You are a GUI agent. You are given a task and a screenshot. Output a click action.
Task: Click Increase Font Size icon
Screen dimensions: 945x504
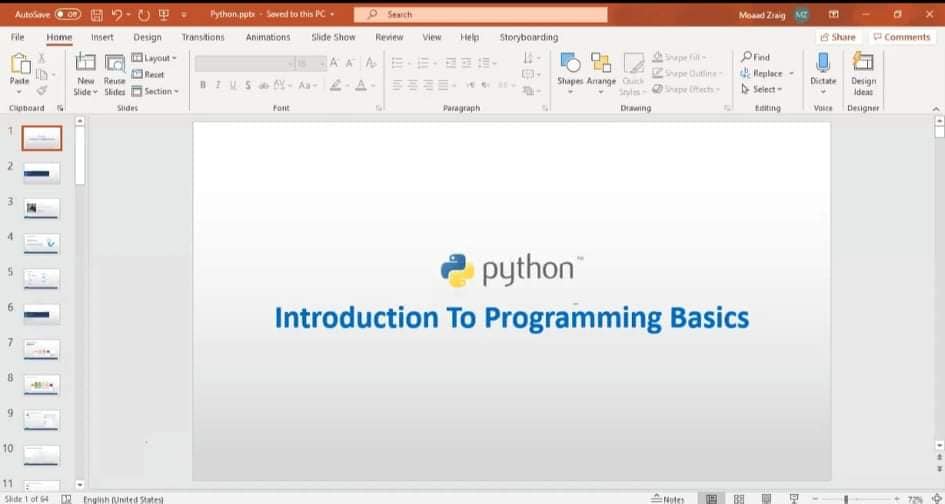click(x=333, y=63)
